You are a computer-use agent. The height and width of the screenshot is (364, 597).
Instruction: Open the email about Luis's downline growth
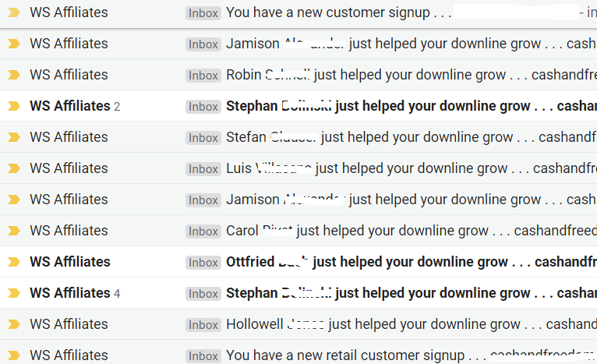[x=298, y=168]
